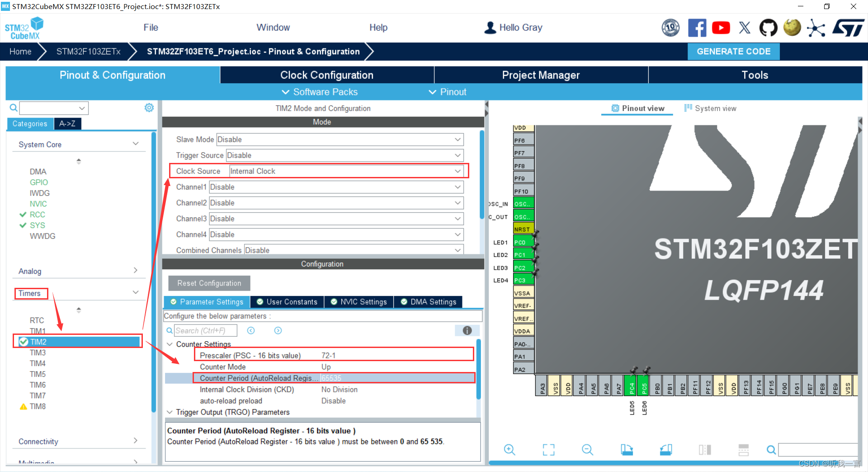
Task: Open the Clock Source dropdown
Action: pos(346,171)
